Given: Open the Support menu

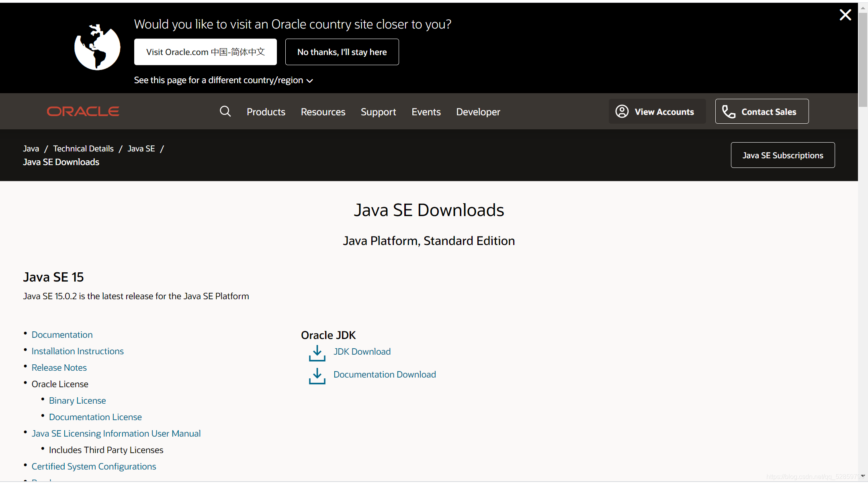Looking at the screenshot, I should 378,112.
